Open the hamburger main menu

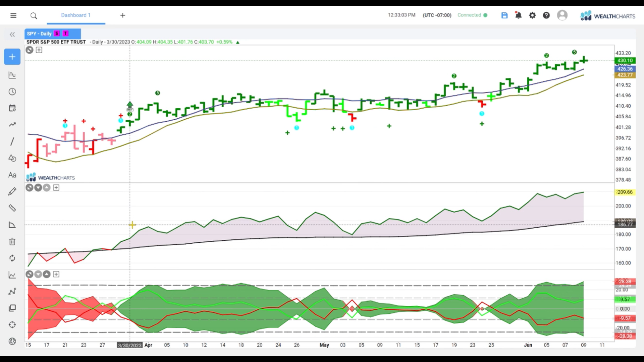coord(13,15)
